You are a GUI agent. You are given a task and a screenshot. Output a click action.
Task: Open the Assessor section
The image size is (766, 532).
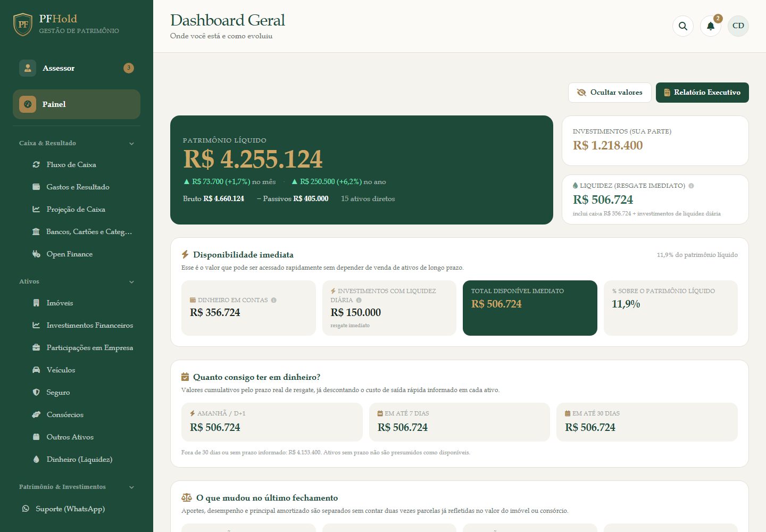pos(77,68)
